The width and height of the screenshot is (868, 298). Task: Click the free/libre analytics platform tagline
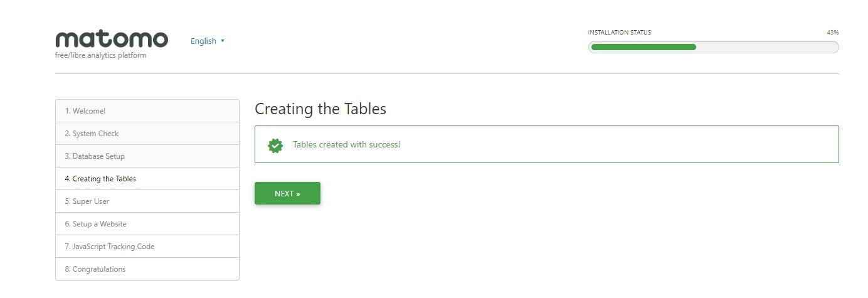tap(101, 56)
